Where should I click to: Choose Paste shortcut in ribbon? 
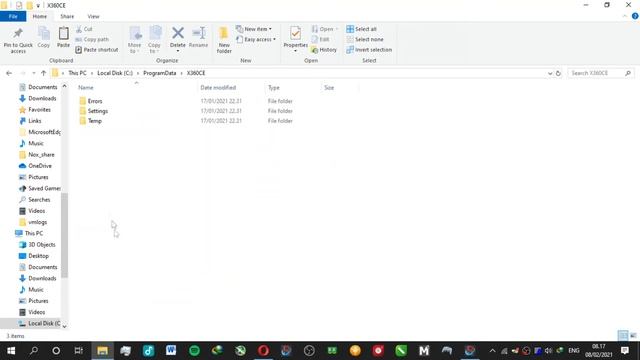pyautogui.click(x=97, y=50)
